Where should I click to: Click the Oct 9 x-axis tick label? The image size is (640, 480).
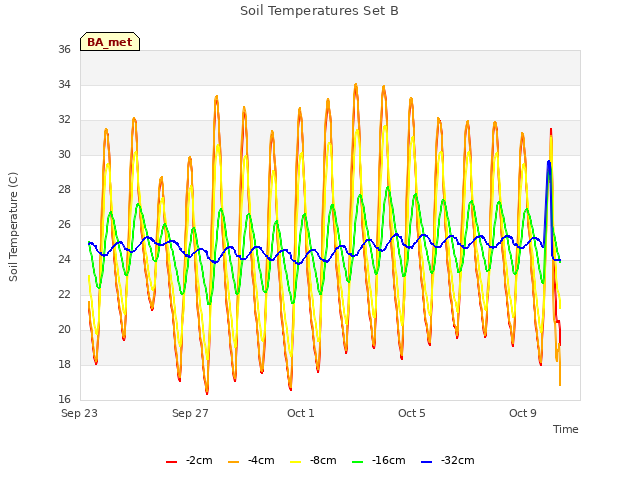[x=523, y=413]
